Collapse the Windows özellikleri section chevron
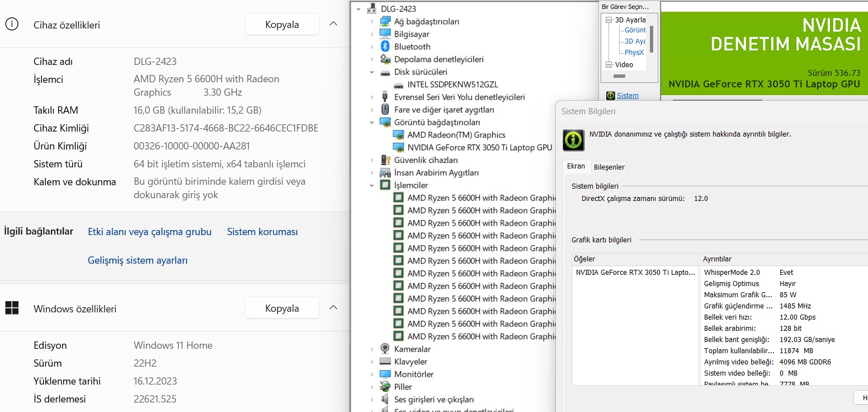Viewport: 868px width, 412px height. tap(333, 308)
